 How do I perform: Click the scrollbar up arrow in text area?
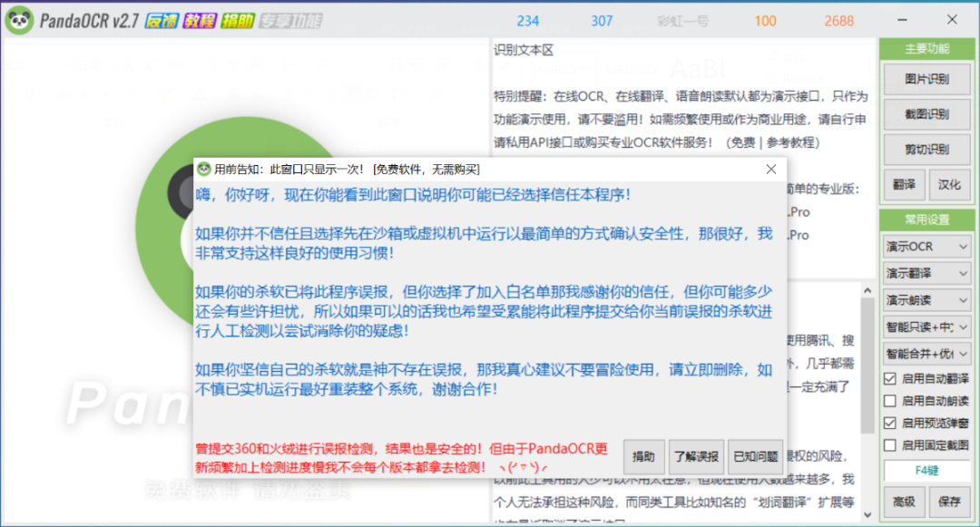tap(867, 291)
